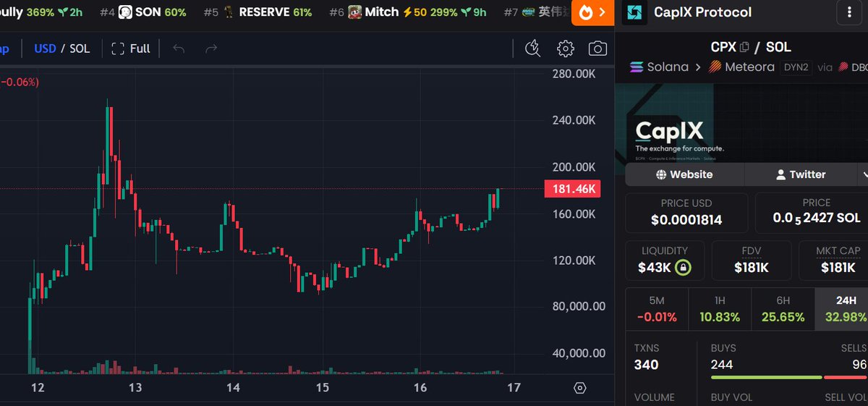This screenshot has width=868, height=406.
Task: Click date label 13 on time axis
Action: pos(135,388)
